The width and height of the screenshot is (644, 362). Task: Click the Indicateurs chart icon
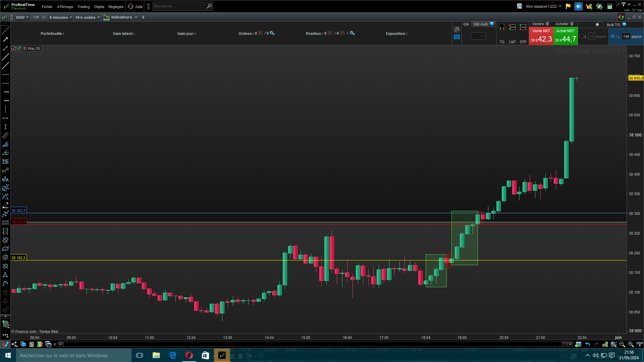coord(106,17)
